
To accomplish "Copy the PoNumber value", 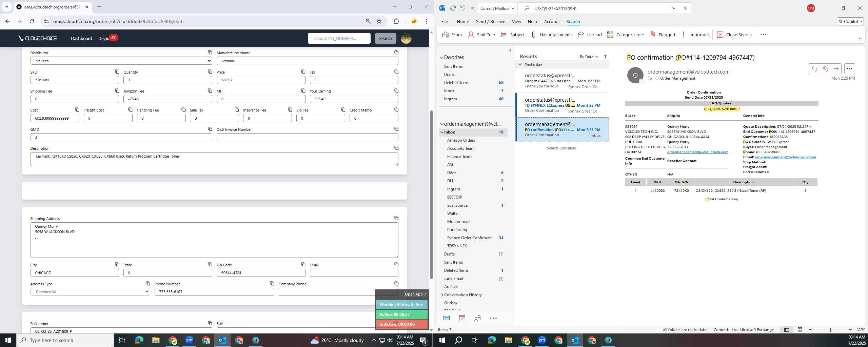I will pyautogui.click(x=210, y=323).
